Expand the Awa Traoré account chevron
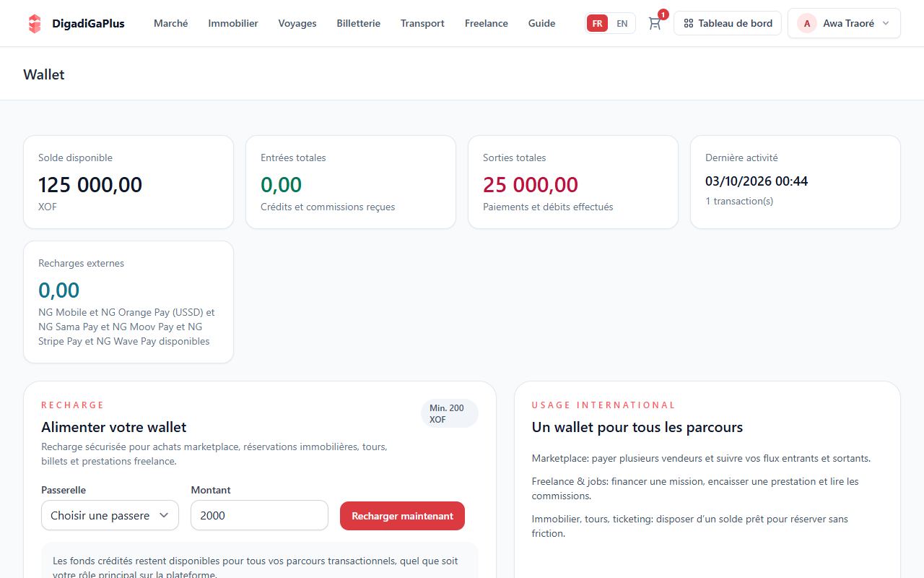This screenshot has width=924, height=578. pos(886,23)
